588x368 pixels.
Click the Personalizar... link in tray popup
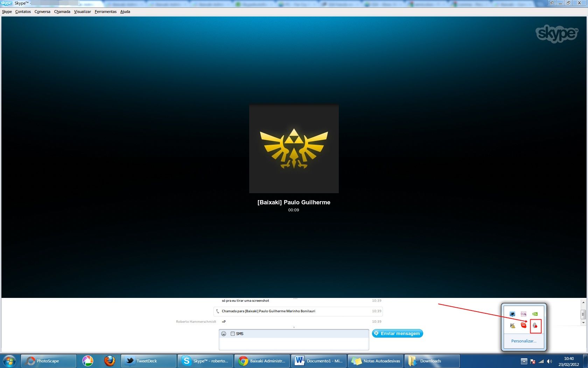click(x=524, y=341)
